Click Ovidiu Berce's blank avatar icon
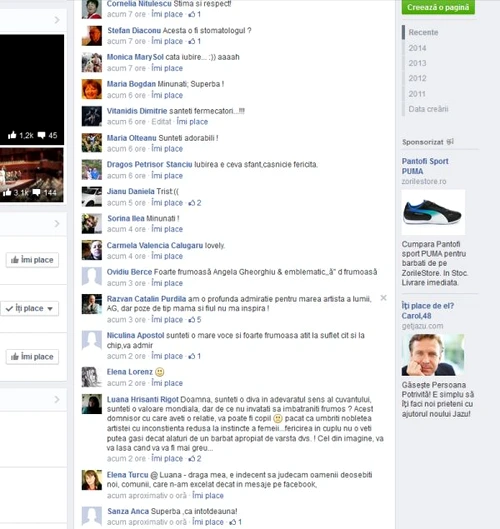The width and height of the screenshot is (500, 529). click(92, 277)
